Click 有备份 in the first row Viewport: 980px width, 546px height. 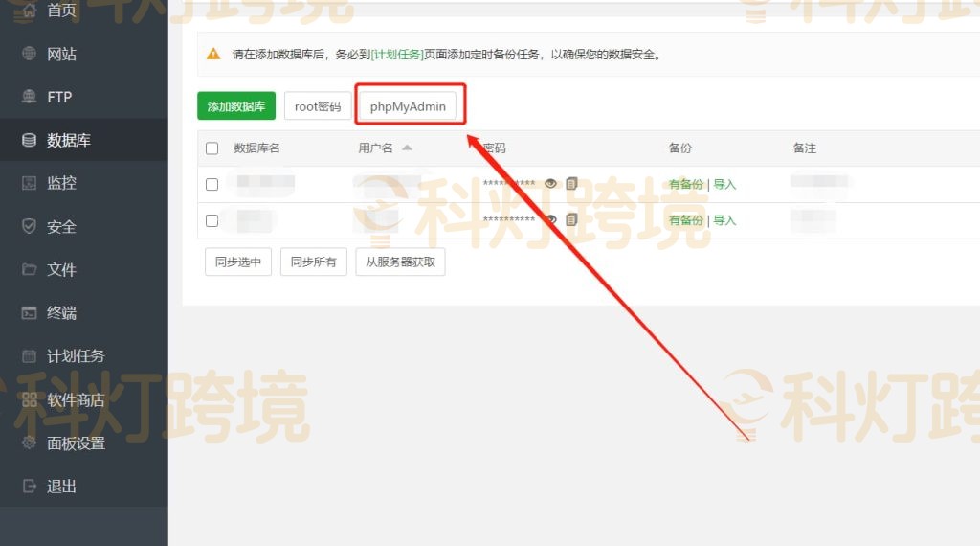[685, 184]
